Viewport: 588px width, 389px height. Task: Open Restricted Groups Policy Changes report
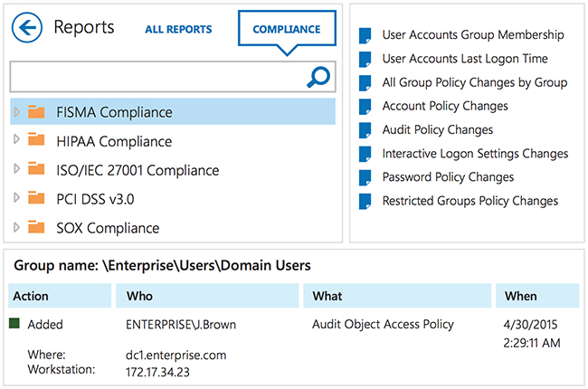click(469, 201)
